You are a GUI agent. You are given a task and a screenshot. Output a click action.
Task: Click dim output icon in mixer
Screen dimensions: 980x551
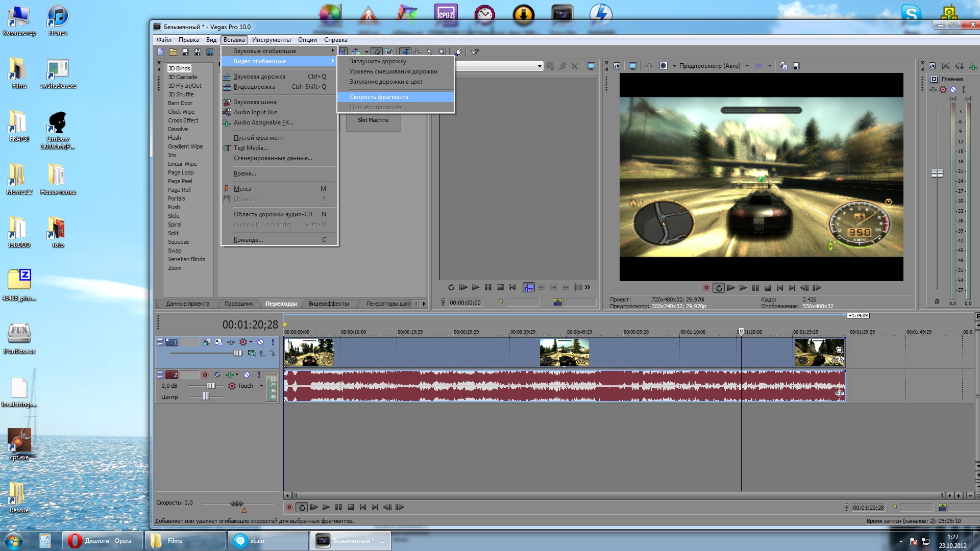(x=959, y=66)
